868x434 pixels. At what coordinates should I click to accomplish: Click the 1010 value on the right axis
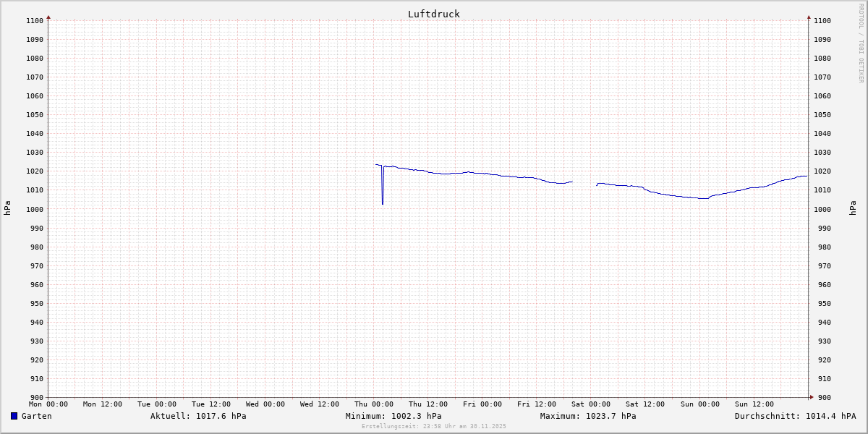[x=822, y=190]
